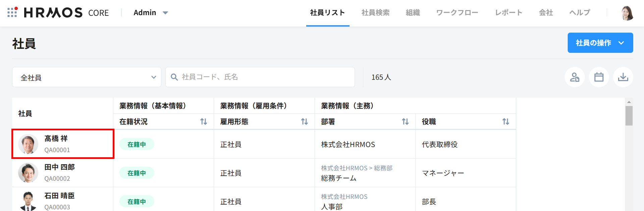Switch to the 社員検索 tab

point(375,13)
